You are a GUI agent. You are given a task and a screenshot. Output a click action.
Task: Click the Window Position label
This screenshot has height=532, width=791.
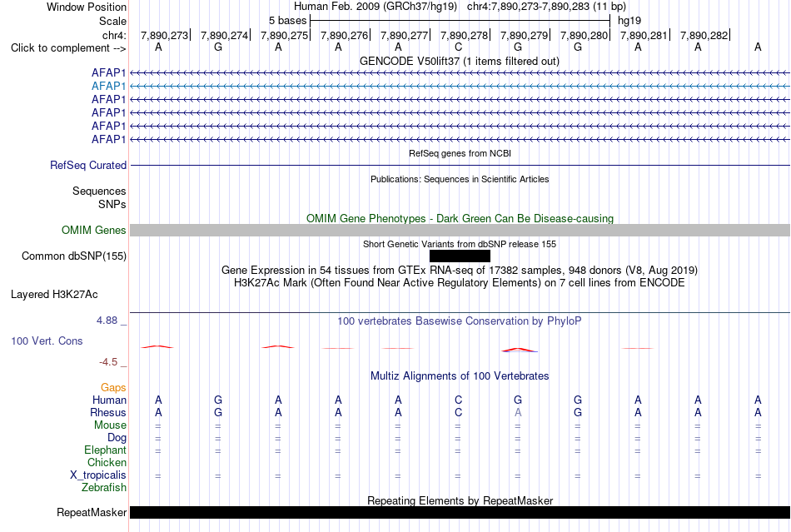click(87, 7)
